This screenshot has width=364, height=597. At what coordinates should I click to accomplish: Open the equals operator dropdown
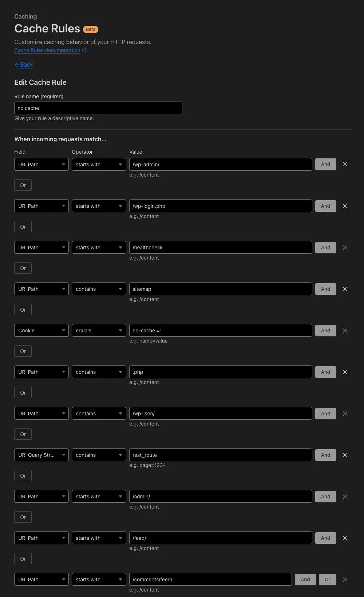point(99,331)
